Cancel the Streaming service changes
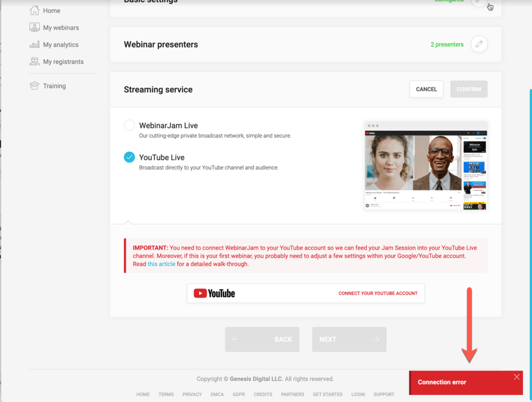Viewport: 532px width, 402px height. coord(426,89)
